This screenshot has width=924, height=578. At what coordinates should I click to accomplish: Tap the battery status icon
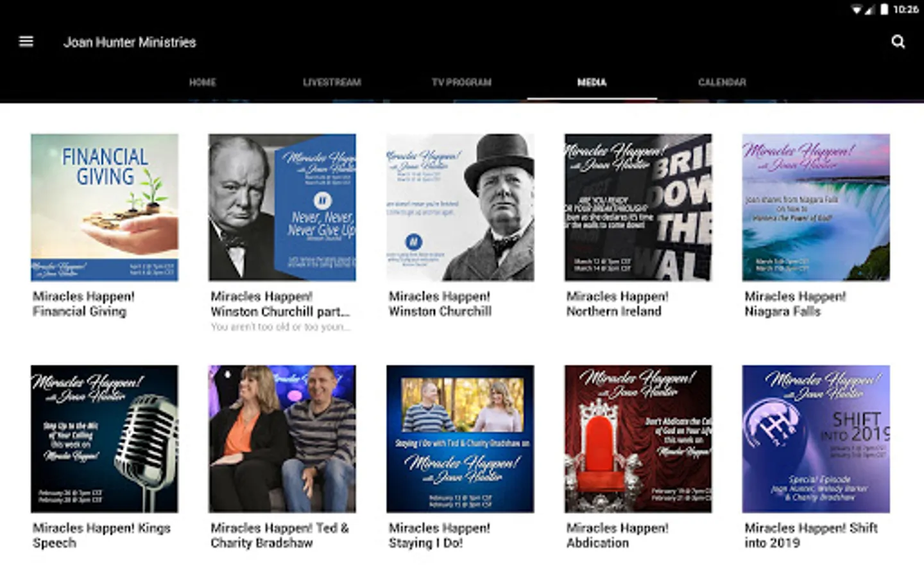pyautogui.click(x=884, y=9)
